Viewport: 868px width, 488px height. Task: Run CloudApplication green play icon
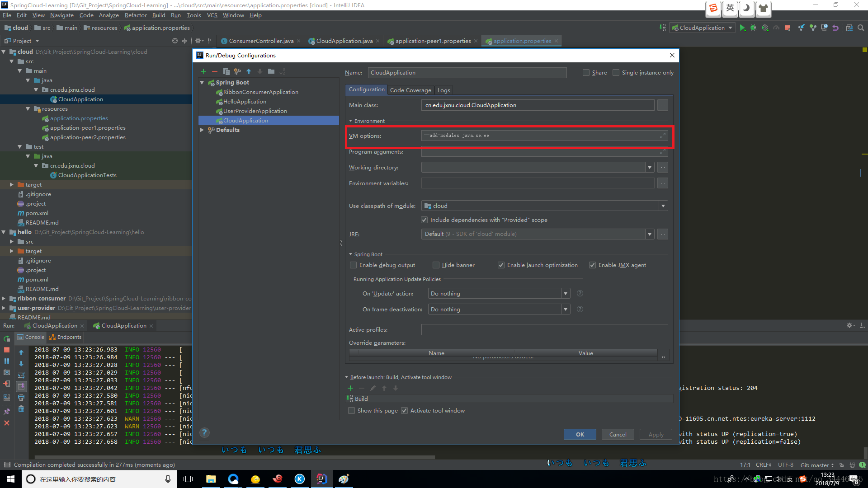click(x=742, y=28)
